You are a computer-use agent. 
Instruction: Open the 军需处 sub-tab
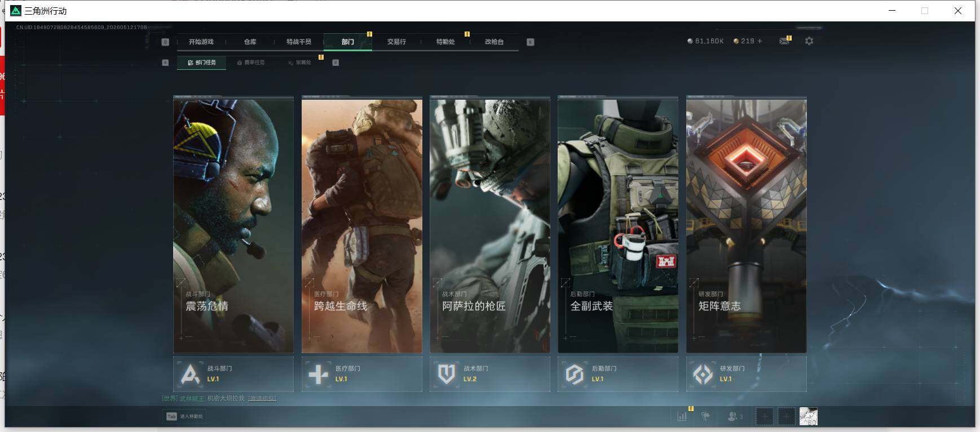[300, 63]
